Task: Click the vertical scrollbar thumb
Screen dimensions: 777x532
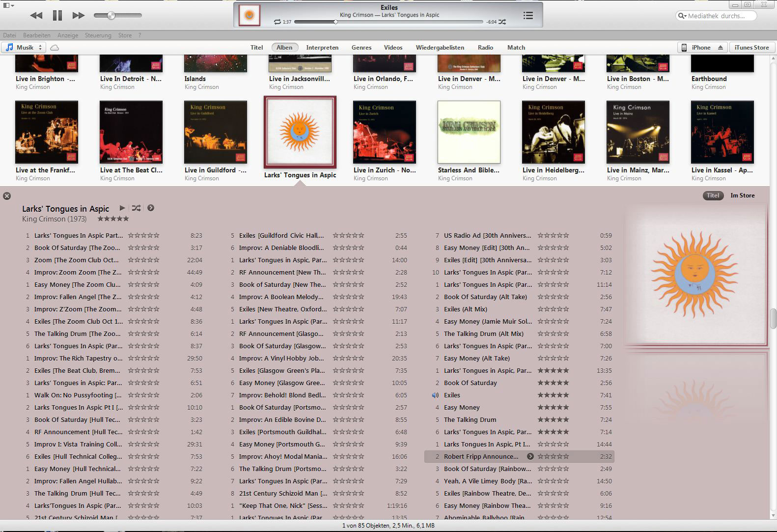Action: pos(773,319)
